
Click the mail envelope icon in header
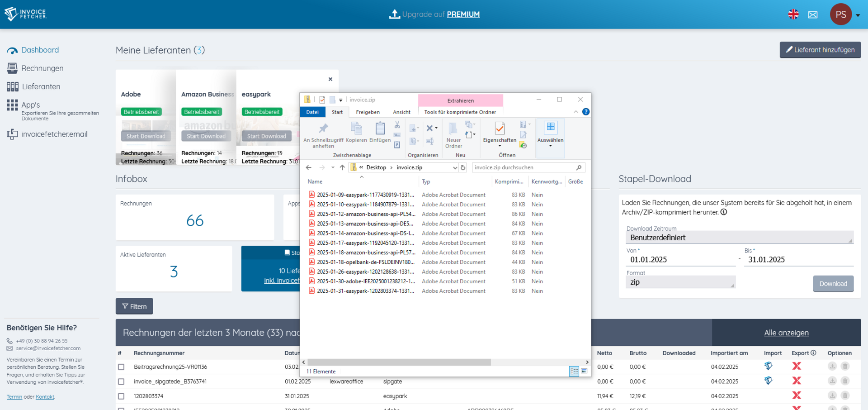[812, 14]
